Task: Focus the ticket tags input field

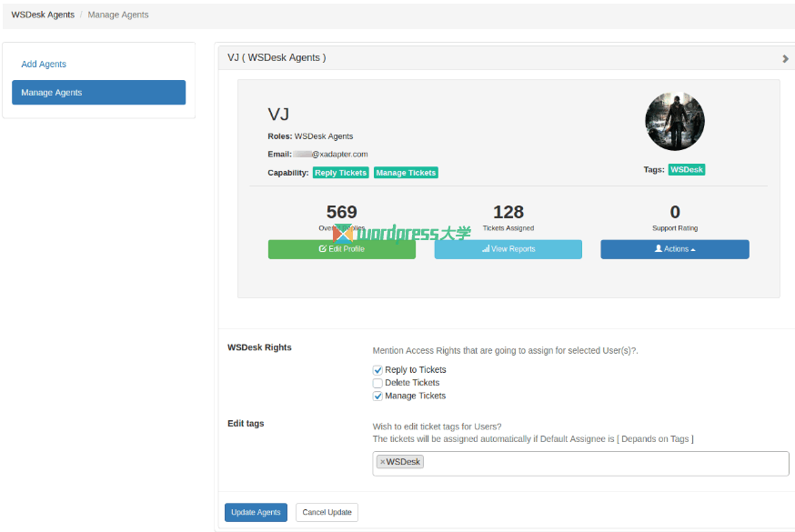Action: 580,464
